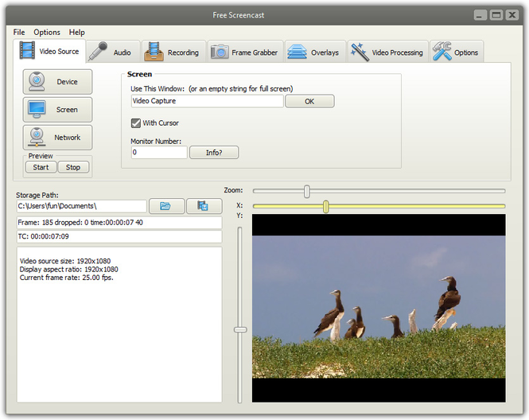
Task: Open the File menu
Action: pos(19,33)
